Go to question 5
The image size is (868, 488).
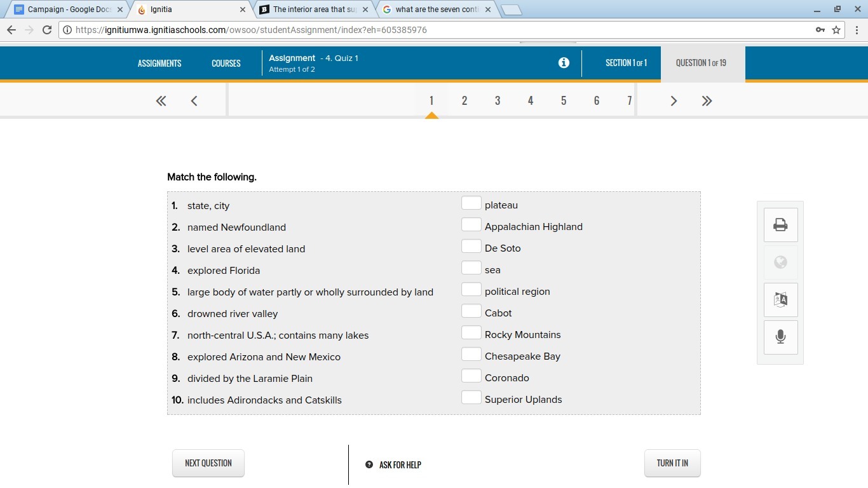tap(564, 100)
